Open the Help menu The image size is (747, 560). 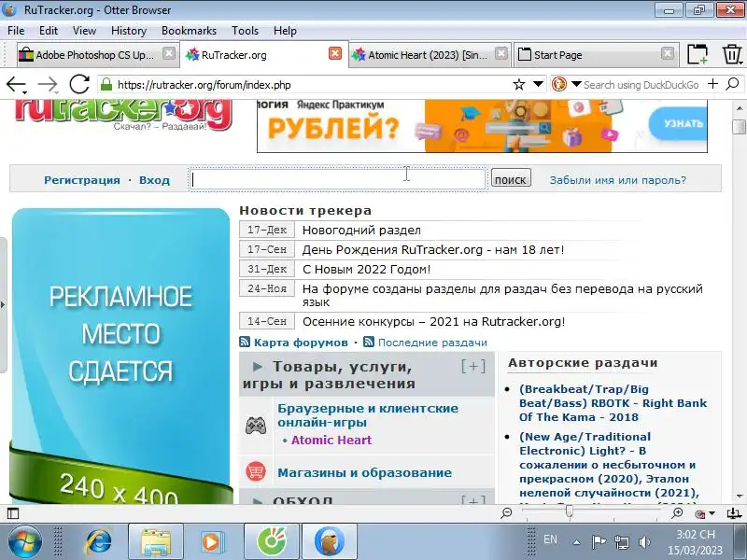pyautogui.click(x=285, y=31)
